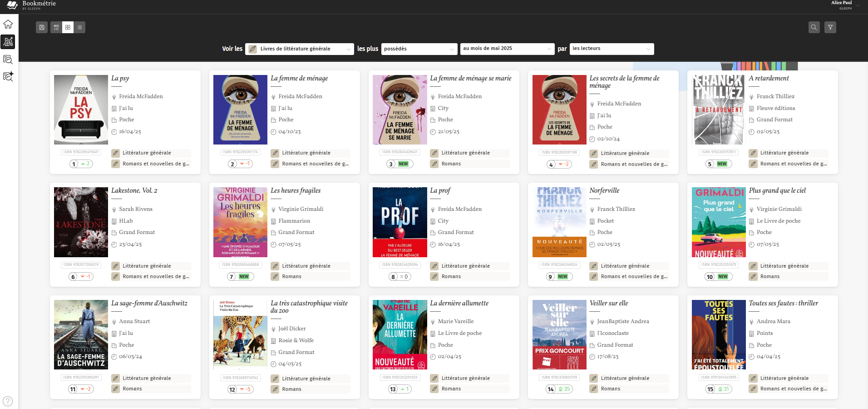Click the author icon beside Anna Stuart
The image size is (868, 409).
click(114, 322)
